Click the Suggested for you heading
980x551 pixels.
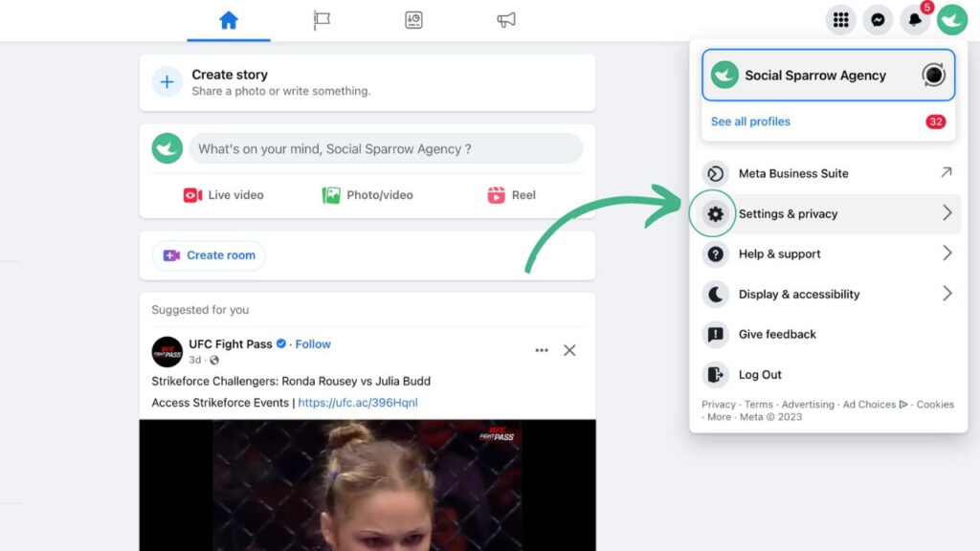tap(200, 310)
